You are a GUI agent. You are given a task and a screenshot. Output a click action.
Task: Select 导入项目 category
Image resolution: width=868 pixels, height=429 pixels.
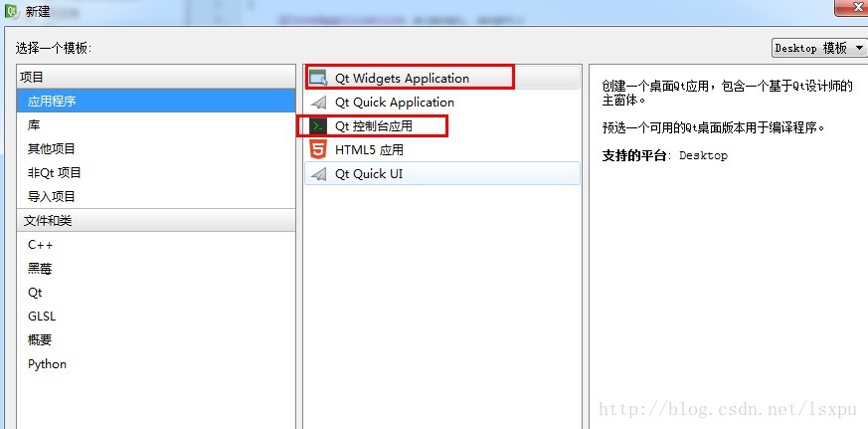pyautogui.click(x=156, y=197)
